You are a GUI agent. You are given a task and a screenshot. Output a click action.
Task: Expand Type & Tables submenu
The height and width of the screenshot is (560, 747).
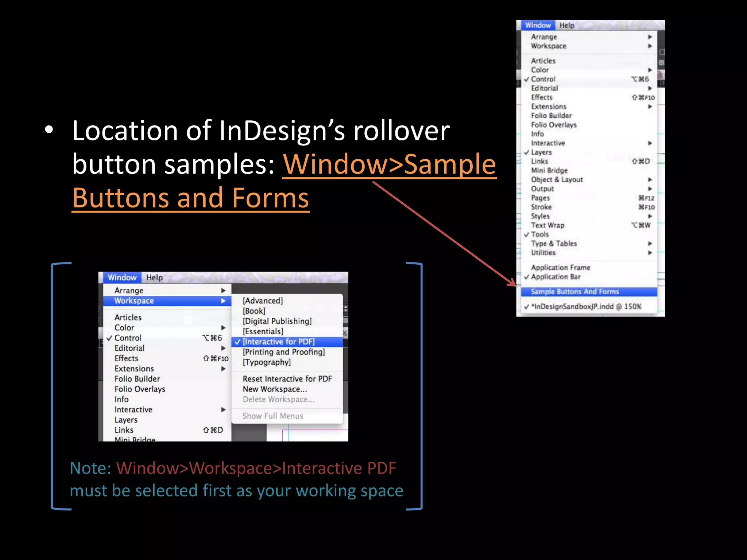pyautogui.click(x=554, y=244)
